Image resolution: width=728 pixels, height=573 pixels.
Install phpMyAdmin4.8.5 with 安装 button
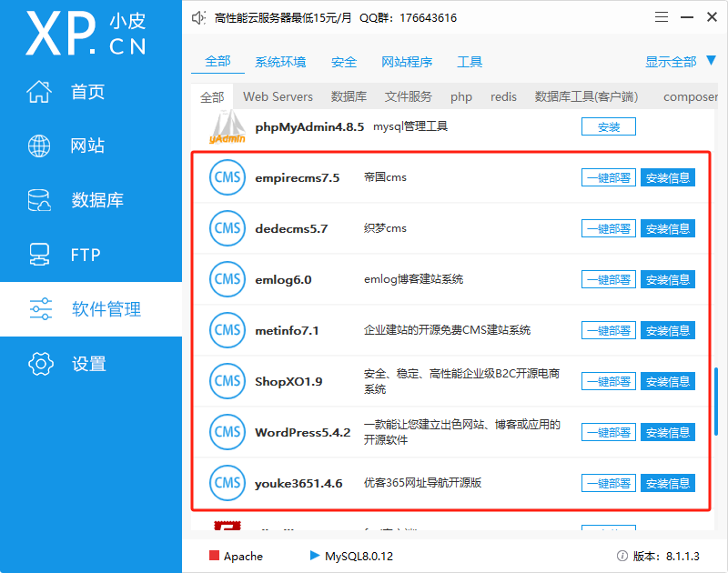608,126
